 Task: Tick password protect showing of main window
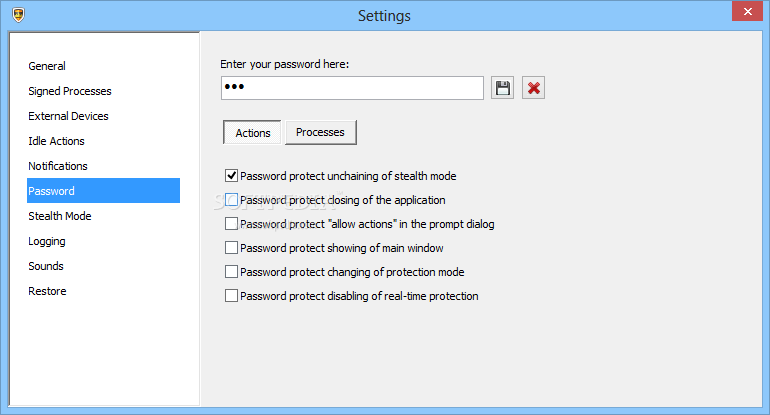pyautogui.click(x=231, y=248)
